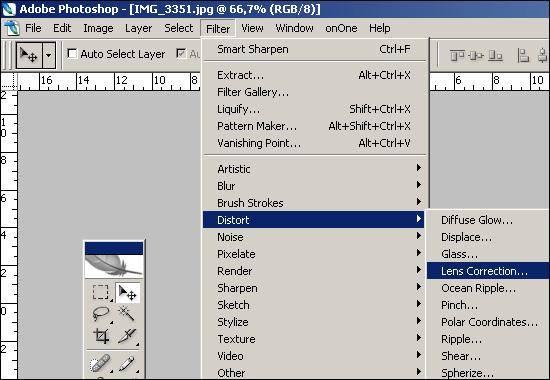Click the feather logo in toolbox header
The height and width of the screenshot is (380, 550).
(x=114, y=266)
